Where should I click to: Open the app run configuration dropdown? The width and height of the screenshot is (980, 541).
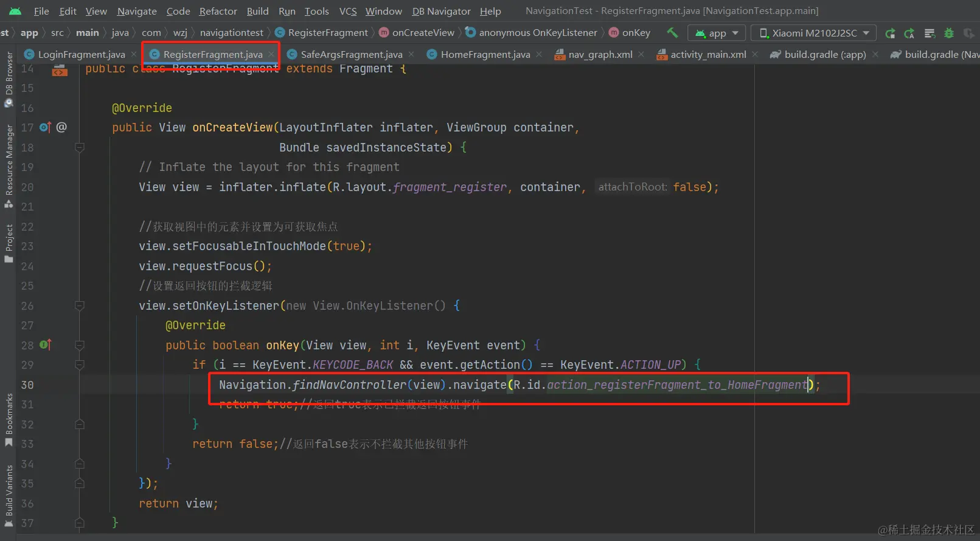(717, 33)
